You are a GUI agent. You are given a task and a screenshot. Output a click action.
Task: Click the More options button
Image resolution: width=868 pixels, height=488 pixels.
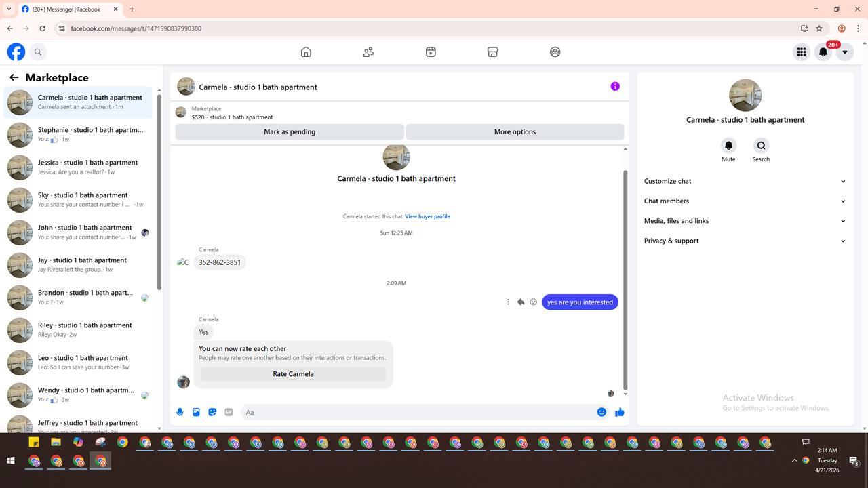coord(515,132)
